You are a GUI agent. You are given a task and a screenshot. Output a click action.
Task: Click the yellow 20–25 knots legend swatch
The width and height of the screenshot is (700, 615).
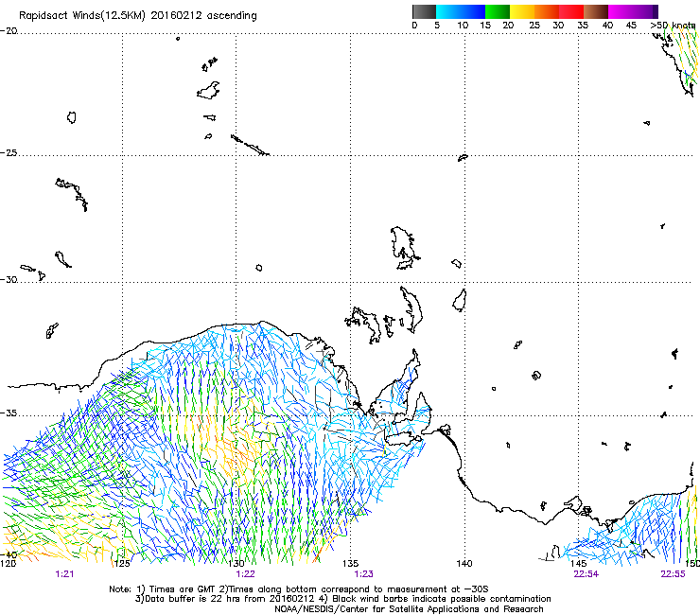pos(522,11)
